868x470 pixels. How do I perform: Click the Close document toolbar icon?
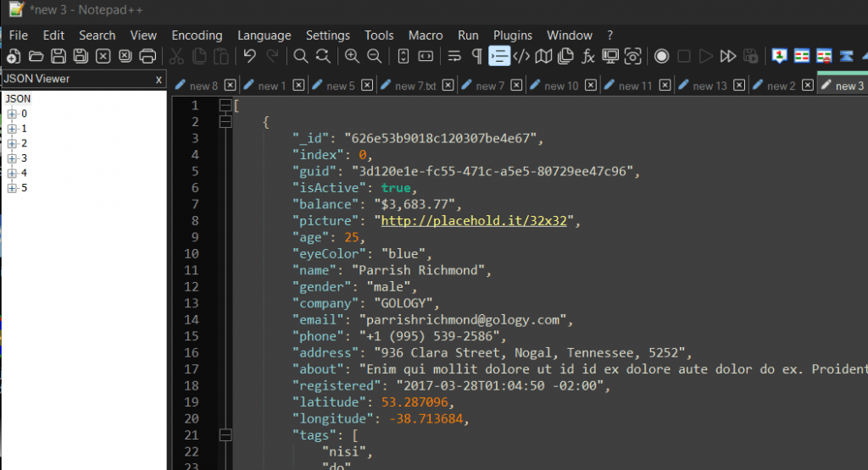103,57
